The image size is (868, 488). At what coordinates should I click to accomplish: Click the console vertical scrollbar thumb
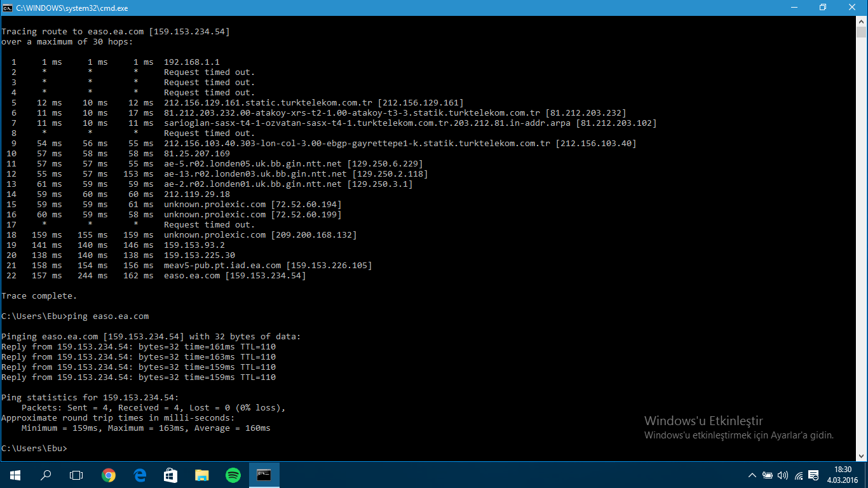861,32
